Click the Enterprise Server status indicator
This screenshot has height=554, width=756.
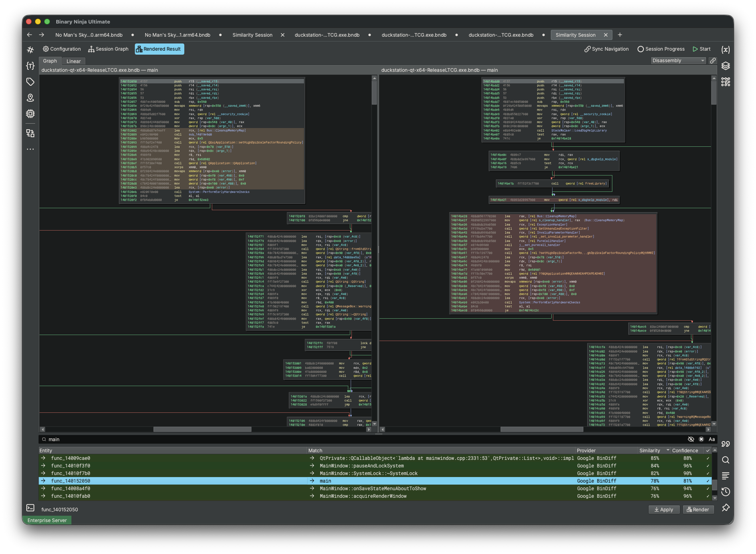pyautogui.click(x=47, y=520)
